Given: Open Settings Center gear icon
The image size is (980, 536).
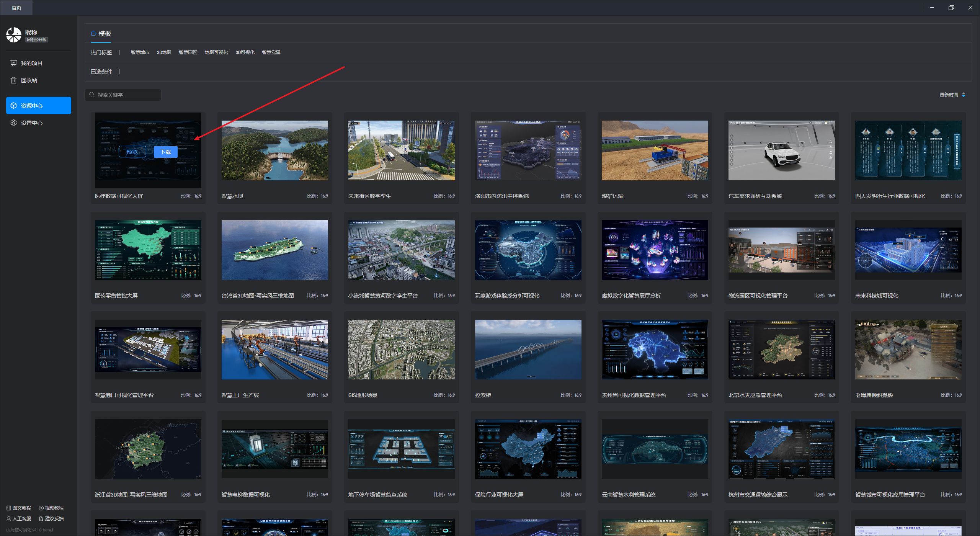Looking at the screenshot, I should point(14,123).
